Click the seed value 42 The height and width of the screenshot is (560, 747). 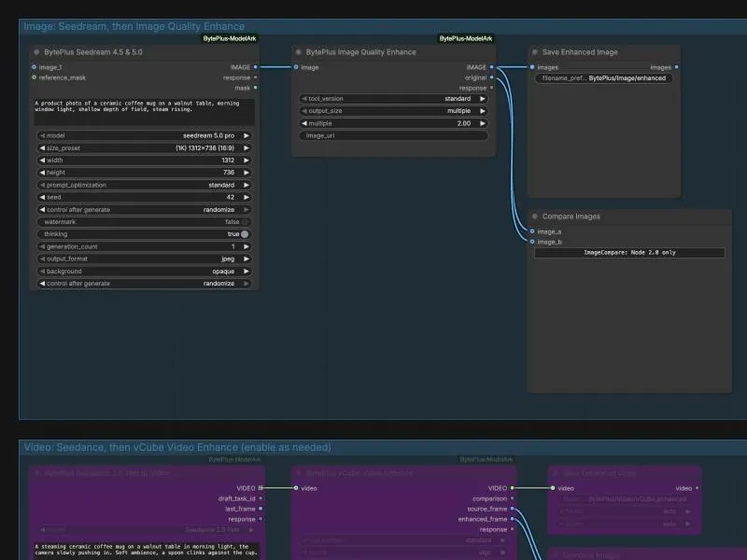tap(230, 197)
